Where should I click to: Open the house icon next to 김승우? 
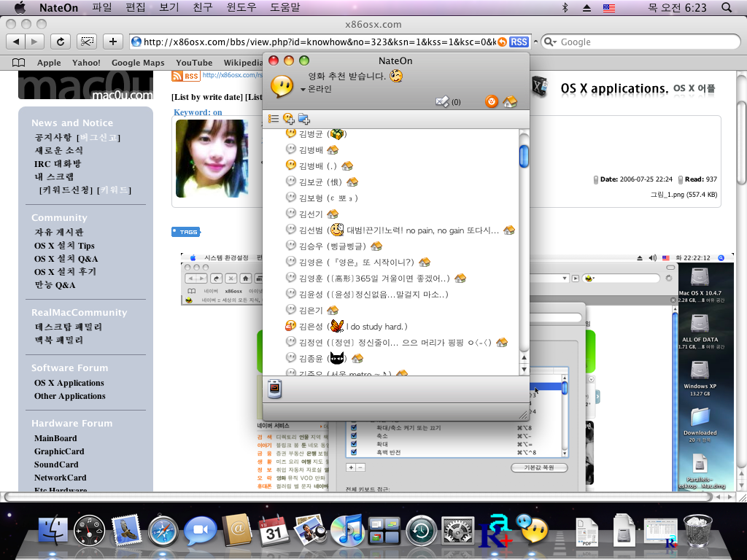376,246
